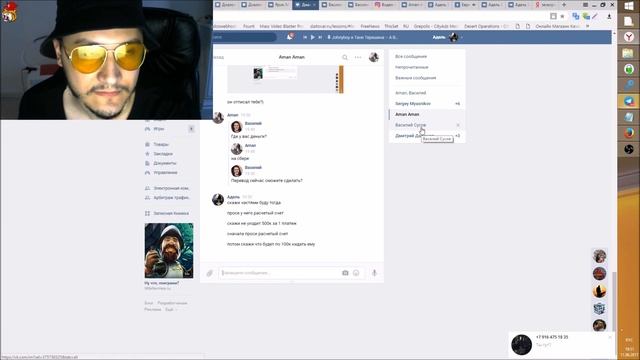Screen dimensions: 640x360
Task: Skip to next track in VK header
Action: point(320,37)
